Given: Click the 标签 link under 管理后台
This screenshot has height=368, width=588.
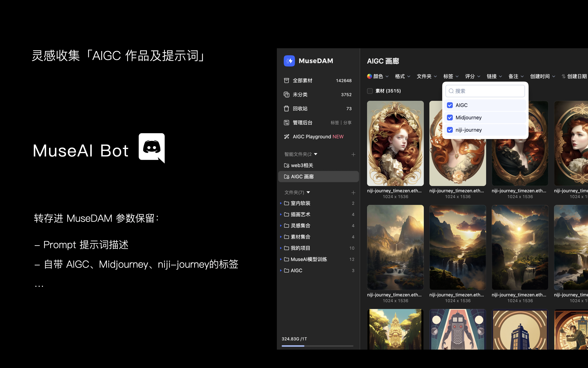Looking at the screenshot, I should 335,123.
